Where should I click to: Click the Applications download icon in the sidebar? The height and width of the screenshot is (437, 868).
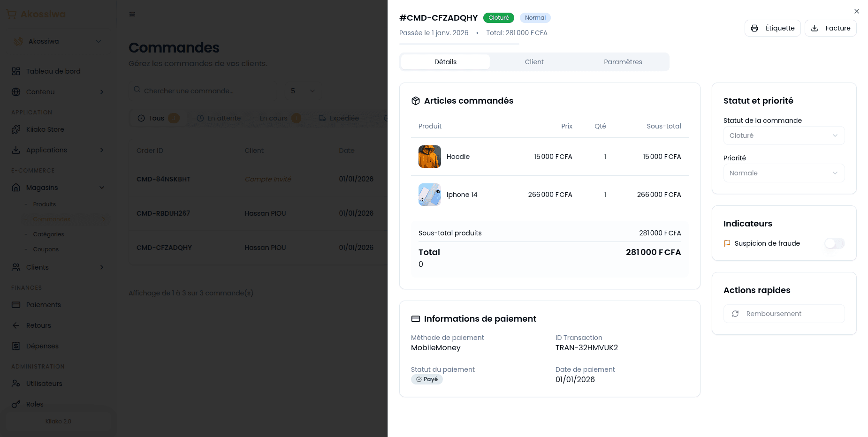pos(16,150)
